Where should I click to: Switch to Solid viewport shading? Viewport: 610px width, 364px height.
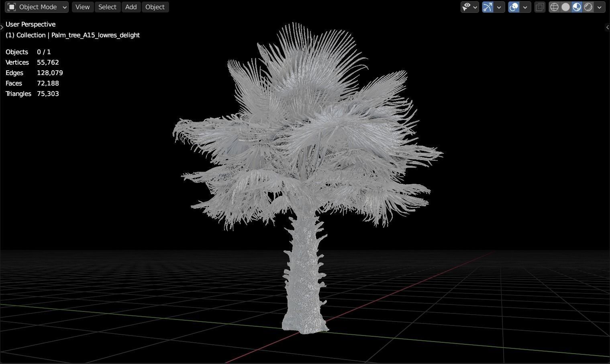click(565, 7)
